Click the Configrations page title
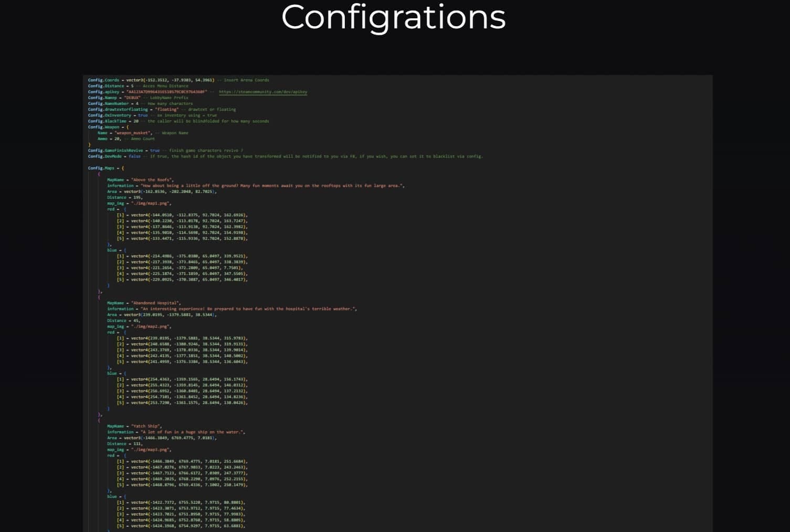The image size is (790, 532). tap(394, 17)
